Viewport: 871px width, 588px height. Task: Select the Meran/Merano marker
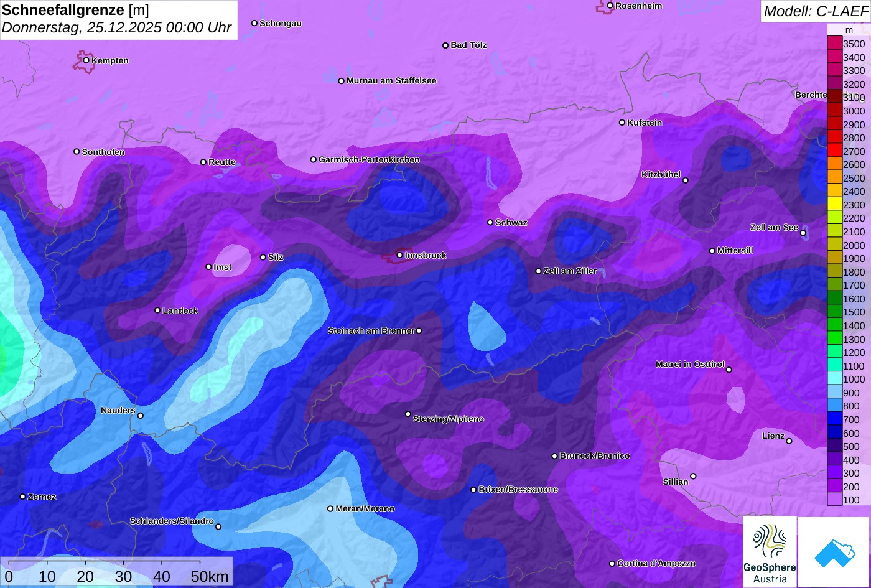[330, 509]
